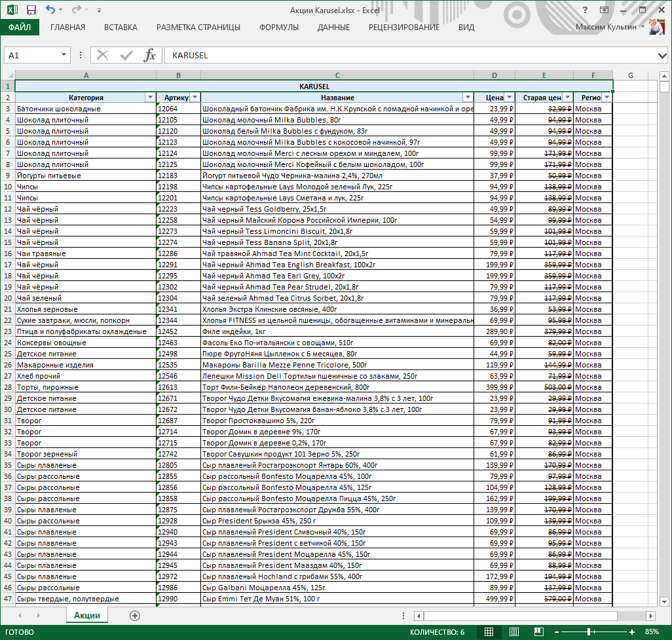The height and width of the screenshot is (640, 672).
Task: Select old price cell 503,00 ₽
Action: click(544, 388)
